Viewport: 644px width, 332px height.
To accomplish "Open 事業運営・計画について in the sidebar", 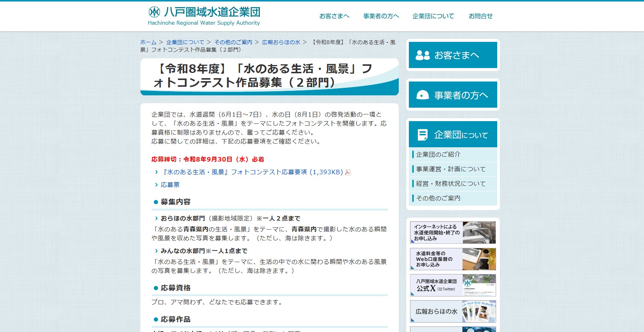I will point(450,169).
